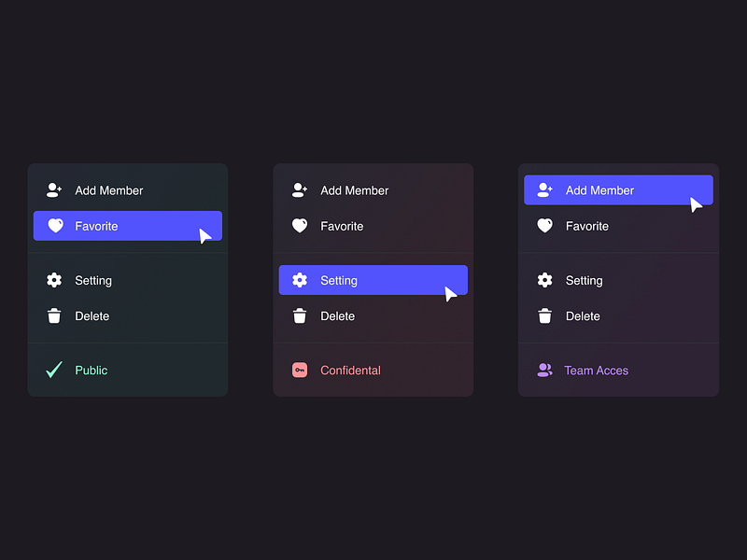Viewport: 747px width, 560px height.
Task: Click the highlighted gear icon in the middle menu
Action: pos(299,280)
